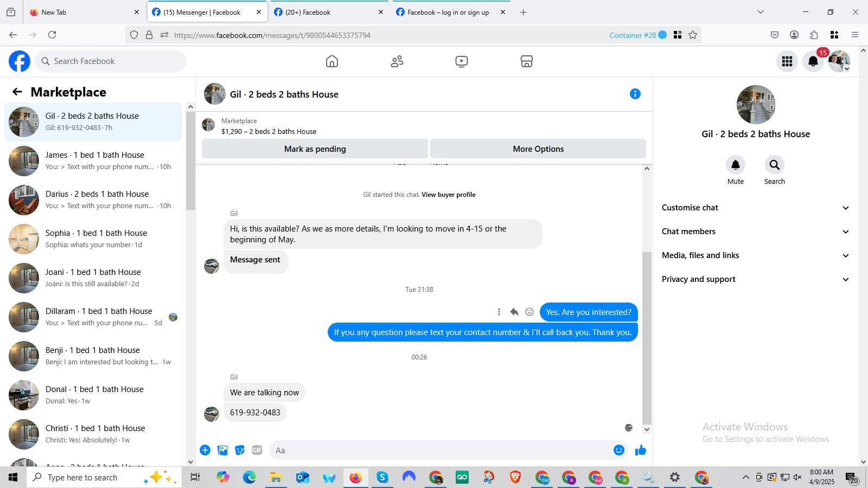Click the Windows taskbar search box
The height and width of the screenshot is (488, 868).
coord(104,477)
